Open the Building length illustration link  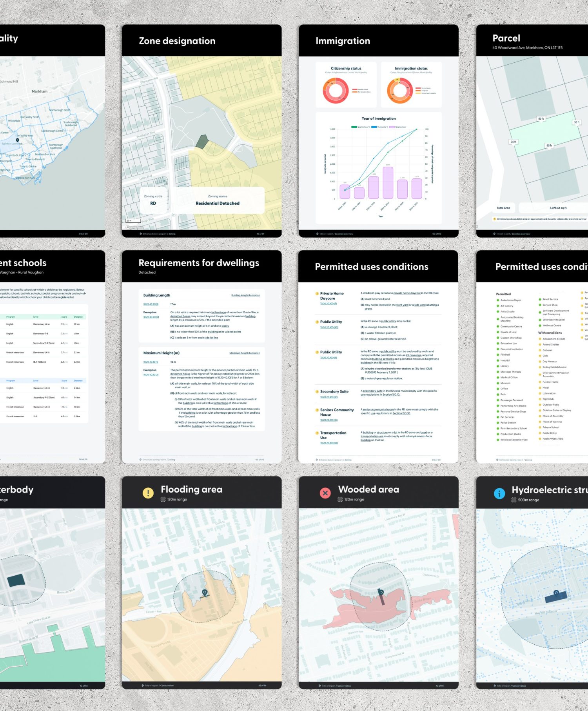pos(245,295)
